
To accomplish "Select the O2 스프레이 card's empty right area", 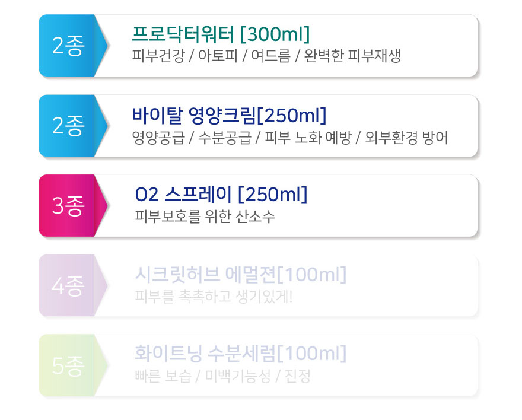I will coord(393,206).
